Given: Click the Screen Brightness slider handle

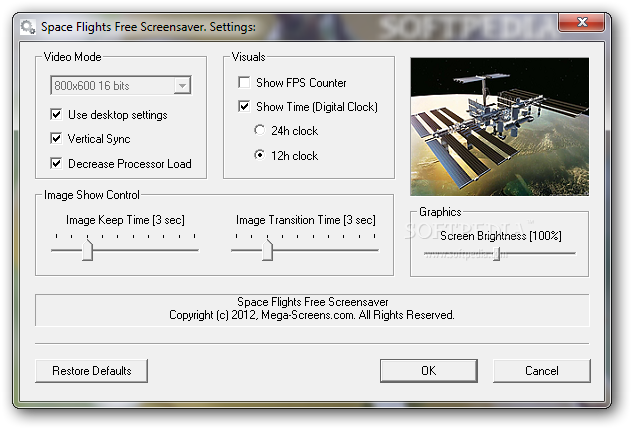Looking at the screenshot, I should pos(497,254).
